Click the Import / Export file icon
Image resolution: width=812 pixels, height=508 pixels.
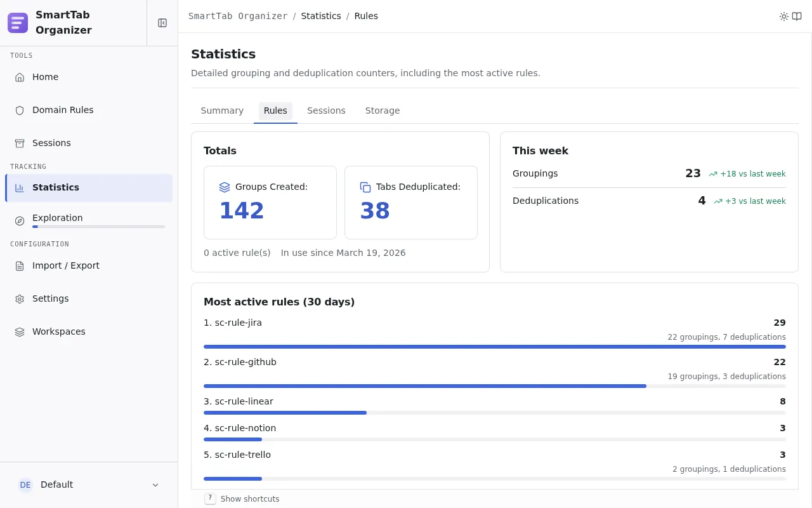tap(20, 265)
